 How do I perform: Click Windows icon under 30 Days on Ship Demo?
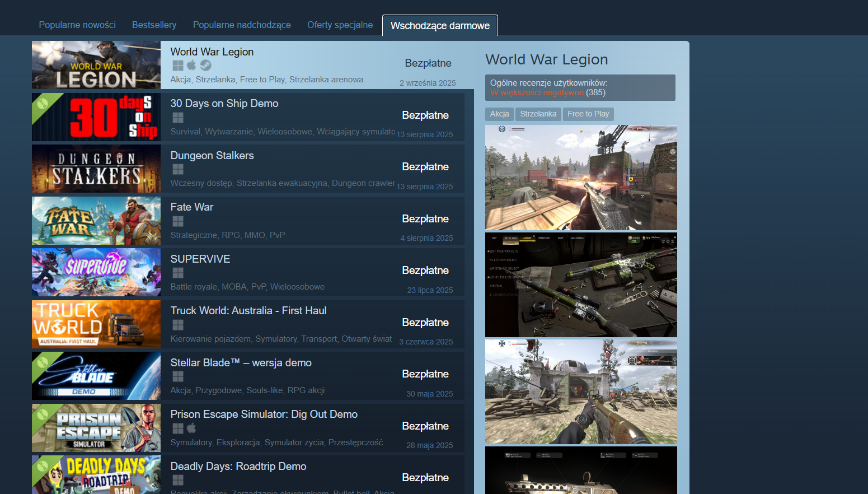tap(178, 118)
